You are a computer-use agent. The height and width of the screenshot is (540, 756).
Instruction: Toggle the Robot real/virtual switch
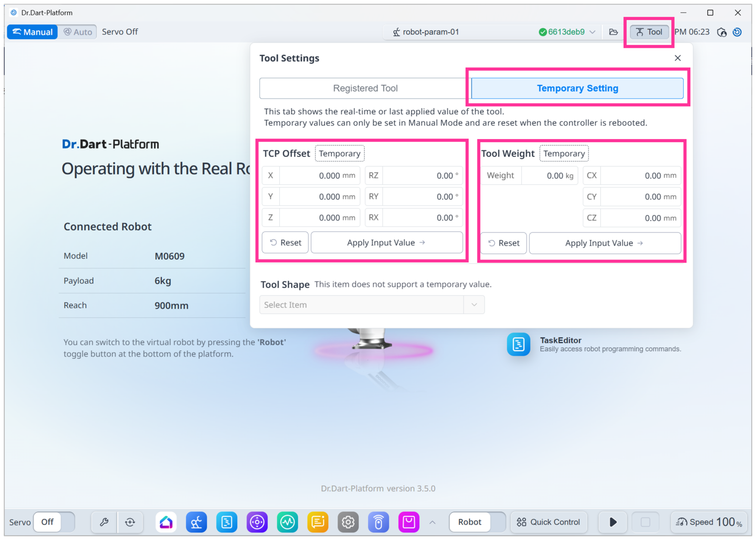pyautogui.click(x=477, y=522)
